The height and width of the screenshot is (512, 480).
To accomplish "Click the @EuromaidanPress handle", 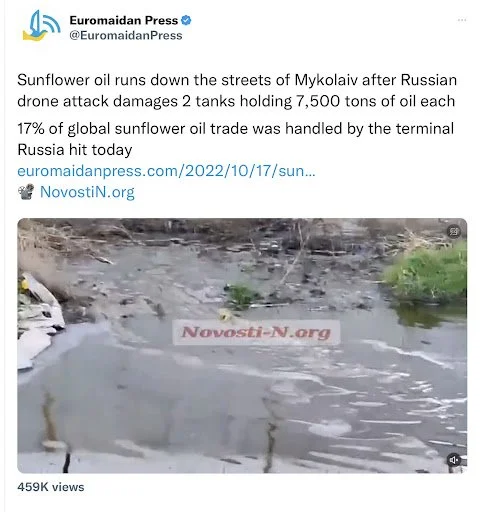I will (x=126, y=35).
